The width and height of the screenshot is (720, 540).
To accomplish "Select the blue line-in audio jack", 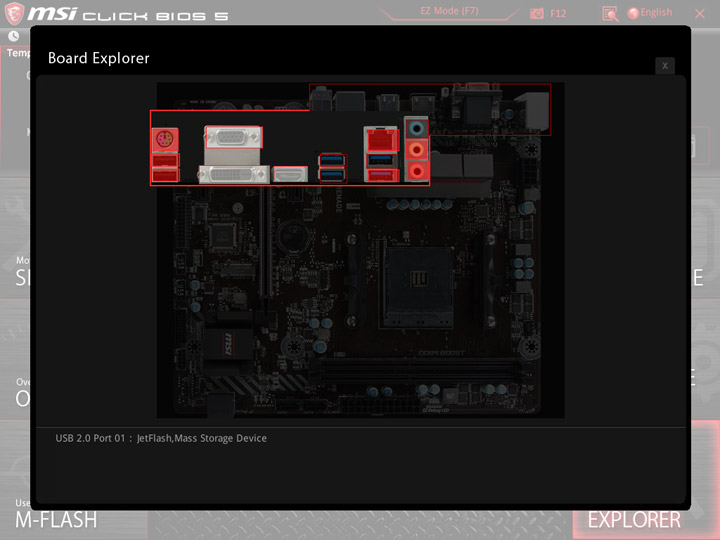I will click(416, 129).
